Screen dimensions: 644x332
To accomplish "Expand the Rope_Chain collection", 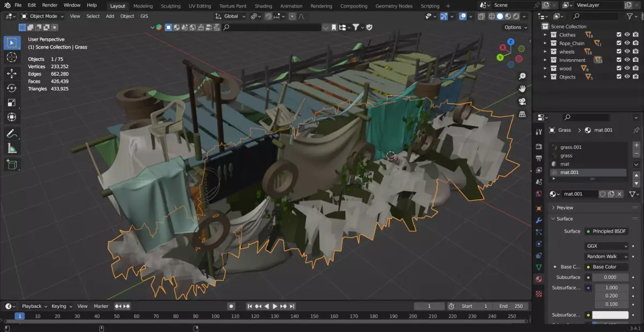I will click(546, 44).
